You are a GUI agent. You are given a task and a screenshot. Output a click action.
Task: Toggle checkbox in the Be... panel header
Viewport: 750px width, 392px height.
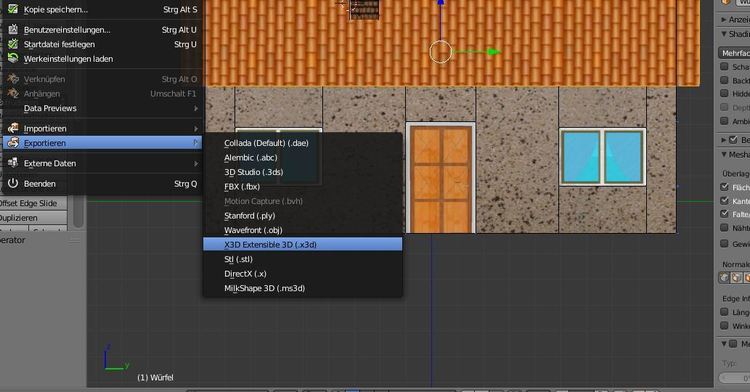pyautogui.click(x=733, y=140)
